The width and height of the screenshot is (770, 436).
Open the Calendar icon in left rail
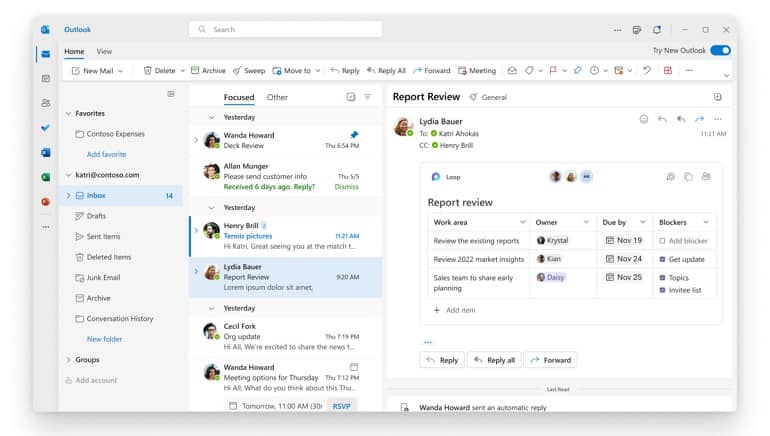click(46, 79)
